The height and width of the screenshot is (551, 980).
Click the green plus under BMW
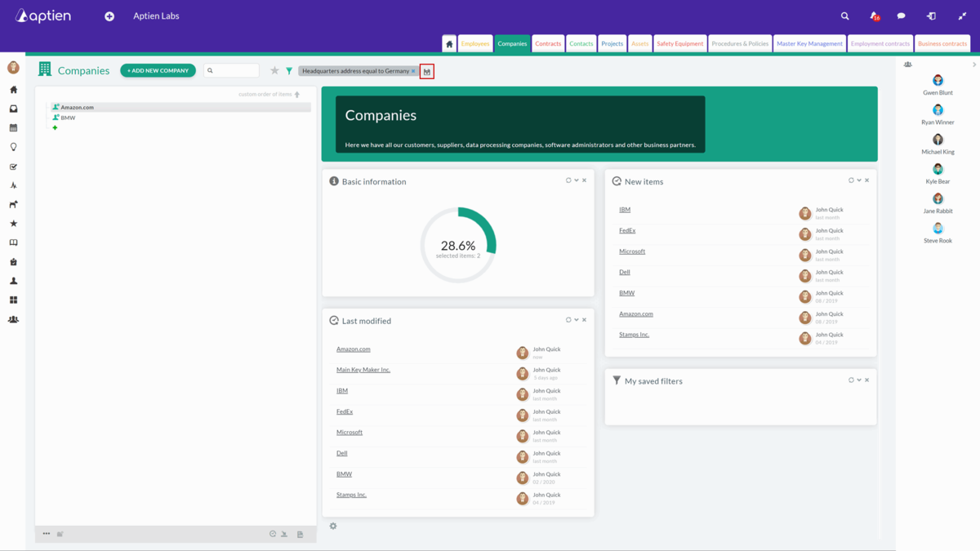[55, 128]
